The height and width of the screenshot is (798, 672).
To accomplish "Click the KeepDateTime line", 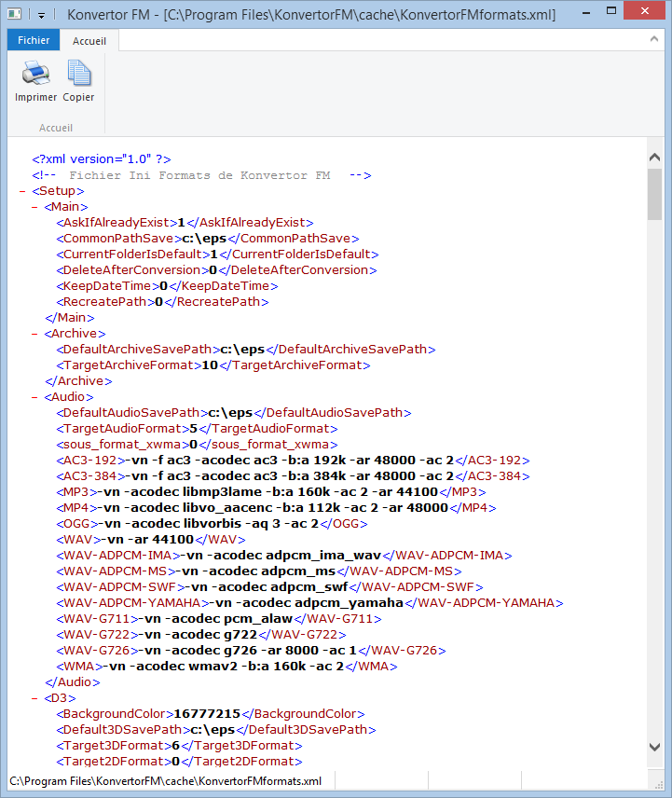I will (x=167, y=286).
